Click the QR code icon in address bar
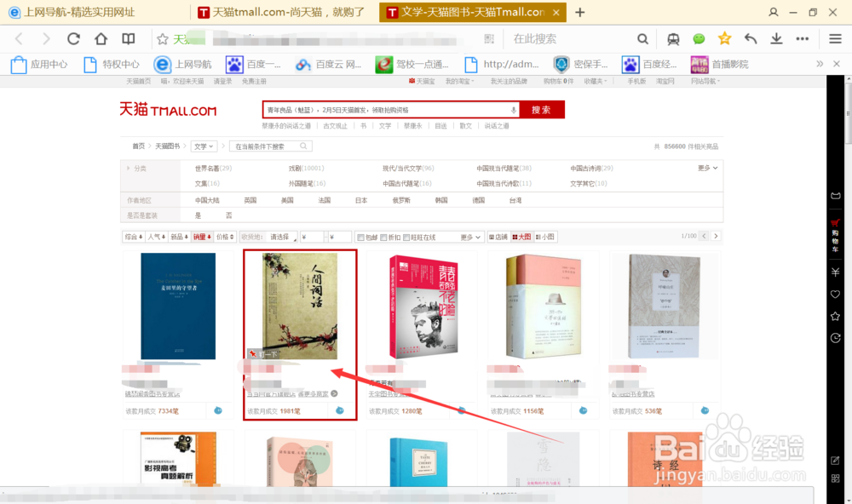 (489, 39)
